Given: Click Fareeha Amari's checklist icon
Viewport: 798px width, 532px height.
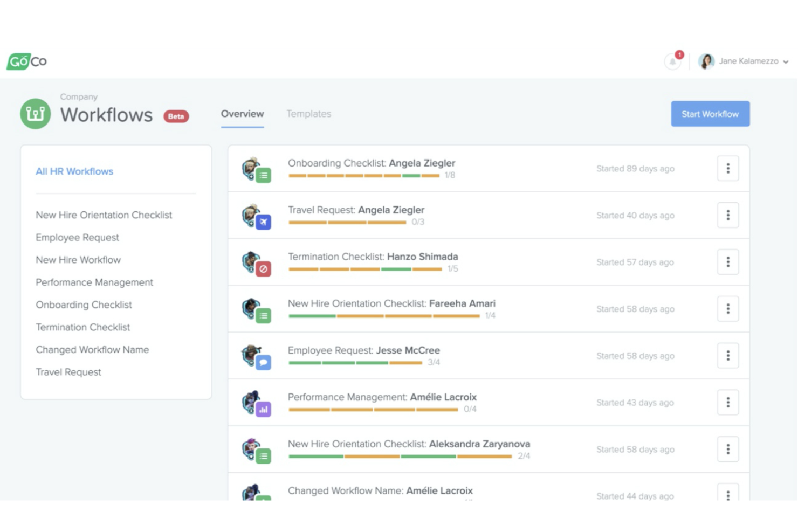Looking at the screenshot, I should click(263, 316).
